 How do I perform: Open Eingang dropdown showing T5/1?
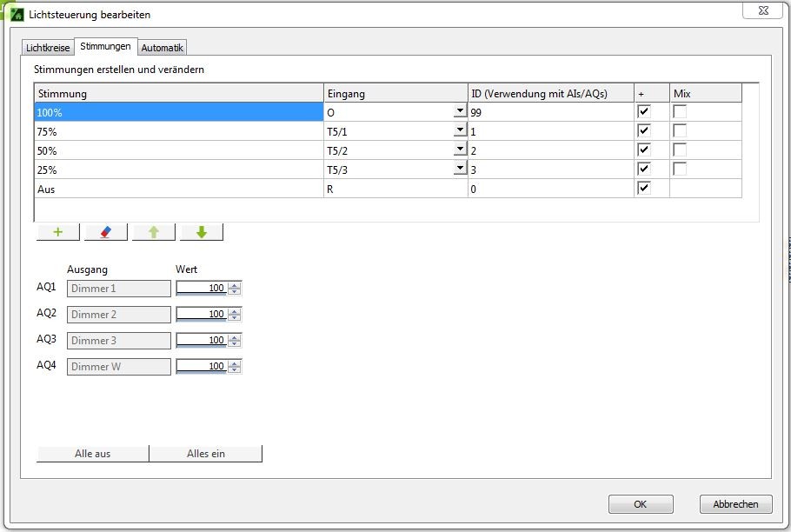(460, 130)
